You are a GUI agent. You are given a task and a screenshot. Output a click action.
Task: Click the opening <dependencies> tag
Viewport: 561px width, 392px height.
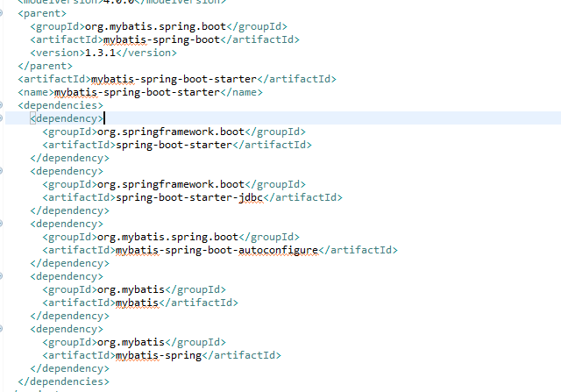(60, 105)
